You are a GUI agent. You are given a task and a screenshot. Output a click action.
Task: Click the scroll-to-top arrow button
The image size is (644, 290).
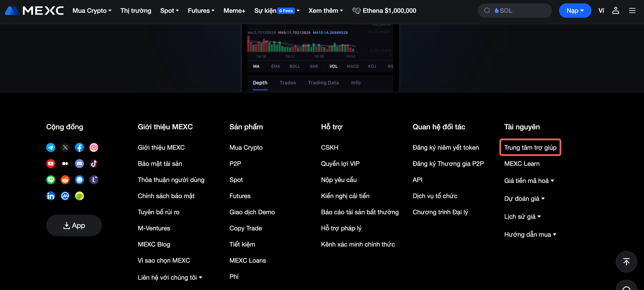point(626,262)
